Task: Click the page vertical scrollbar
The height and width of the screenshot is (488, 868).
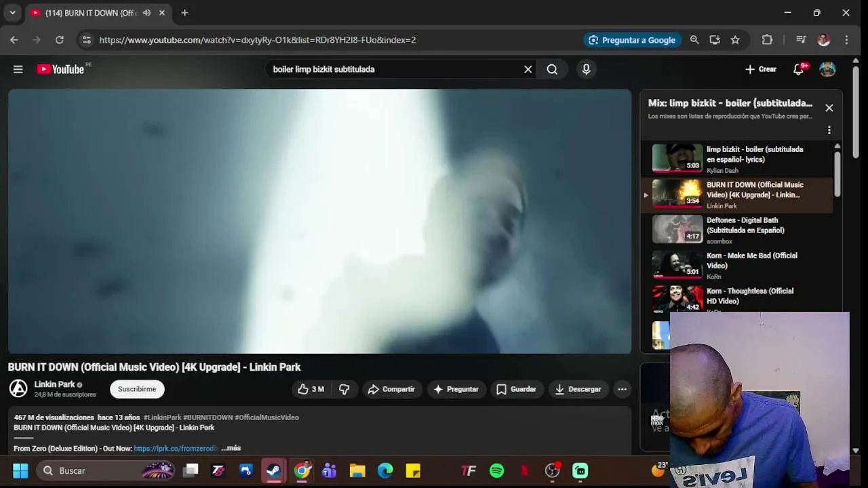Action: 856,112
